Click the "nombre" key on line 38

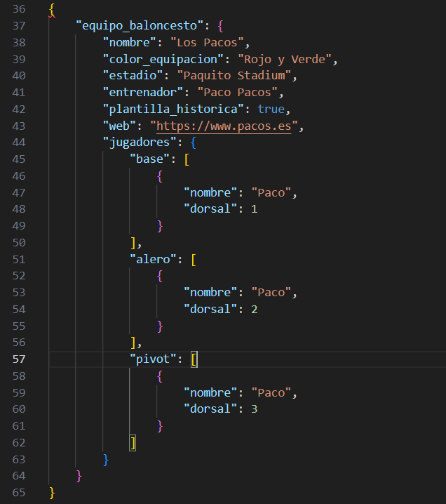[130, 42]
